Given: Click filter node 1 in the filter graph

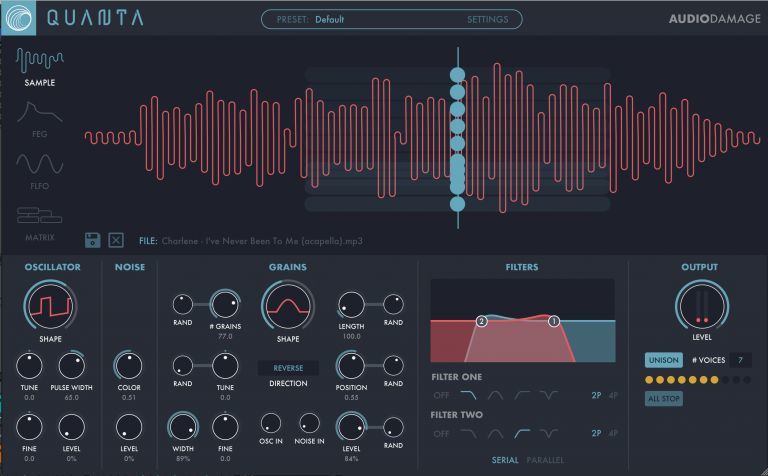Looking at the screenshot, I should coord(553,321).
